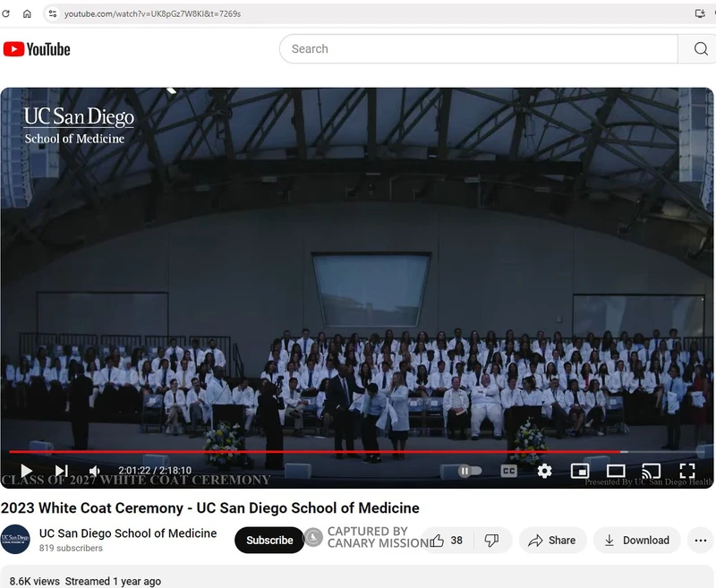Cast the video to a TV

tap(652, 471)
